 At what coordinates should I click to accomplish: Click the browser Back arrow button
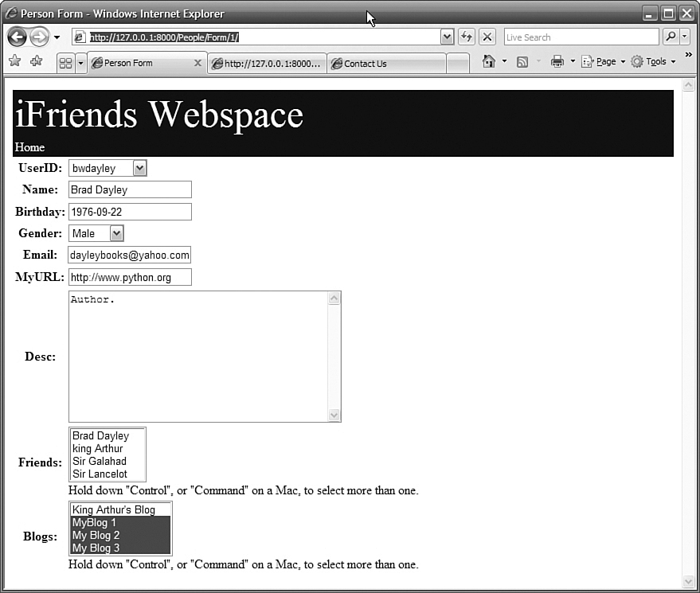pos(17,37)
